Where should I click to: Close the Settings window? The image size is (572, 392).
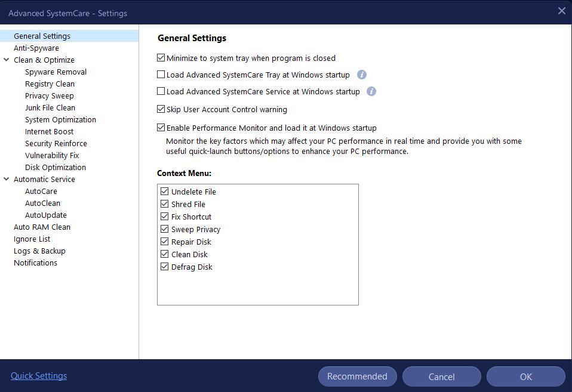coord(562,11)
